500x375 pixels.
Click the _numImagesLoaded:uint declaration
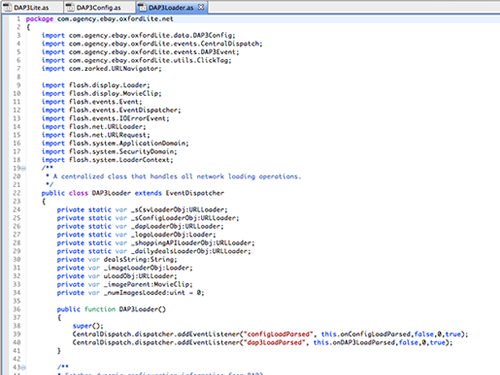point(130,293)
